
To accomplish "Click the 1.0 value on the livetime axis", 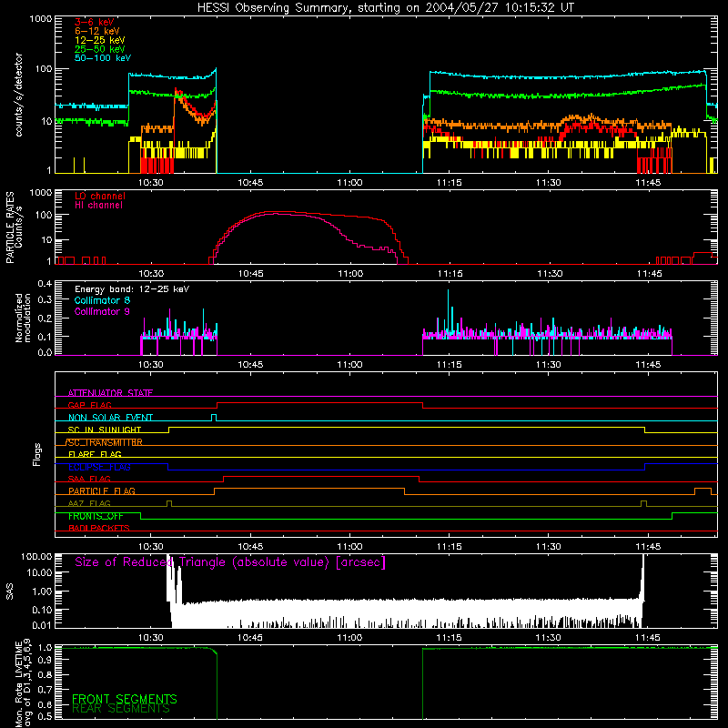I will pyautogui.click(x=45, y=648).
